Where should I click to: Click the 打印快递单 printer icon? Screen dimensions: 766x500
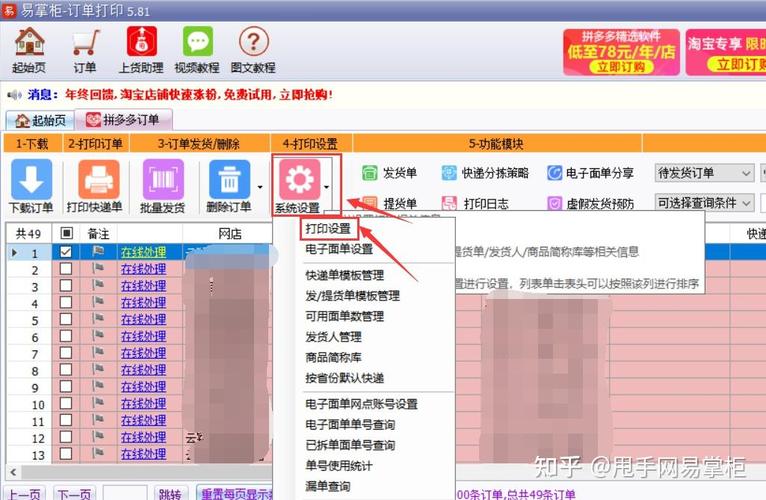click(95, 186)
